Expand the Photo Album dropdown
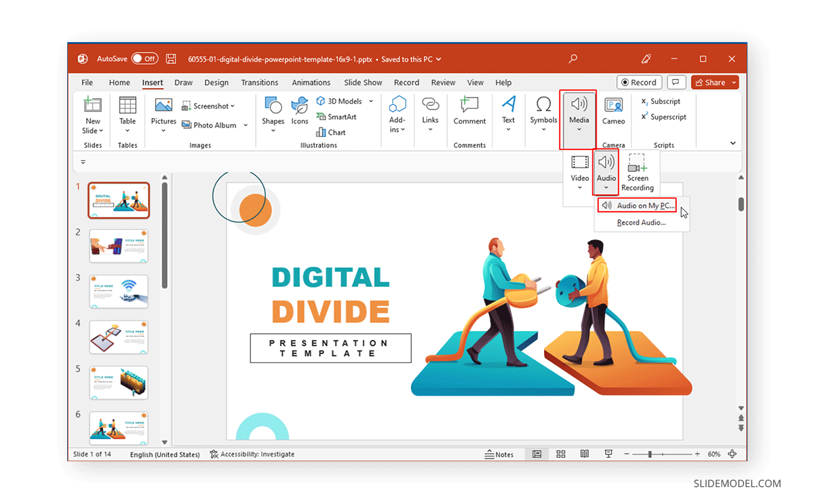The image size is (814, 504). [x=244, y=125]
